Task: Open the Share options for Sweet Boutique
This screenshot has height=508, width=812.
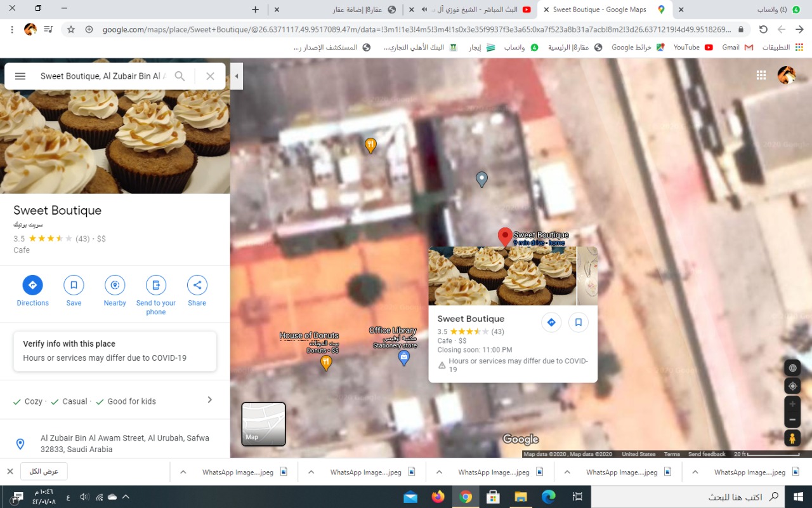Action: (x=197, y=284)
